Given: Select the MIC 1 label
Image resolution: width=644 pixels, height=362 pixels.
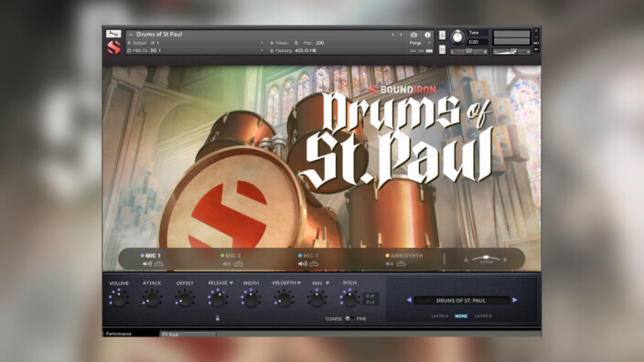Looking at the screenshot, I should 153,255.
